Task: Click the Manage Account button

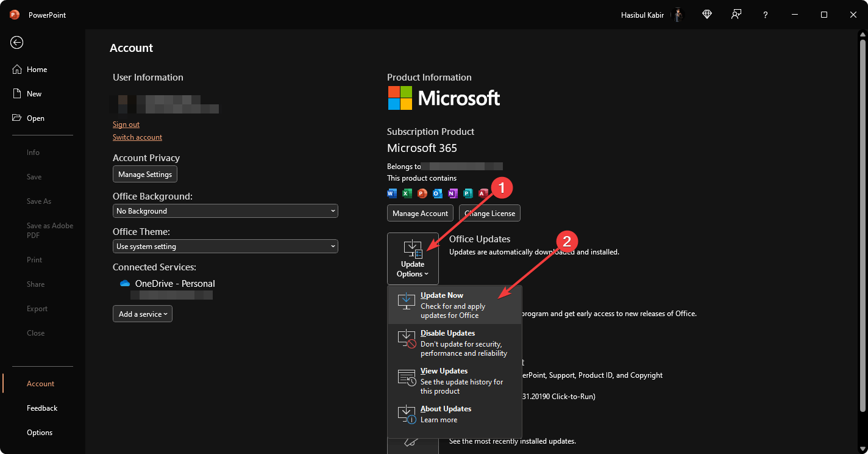Action: click(x=420, y=214)
